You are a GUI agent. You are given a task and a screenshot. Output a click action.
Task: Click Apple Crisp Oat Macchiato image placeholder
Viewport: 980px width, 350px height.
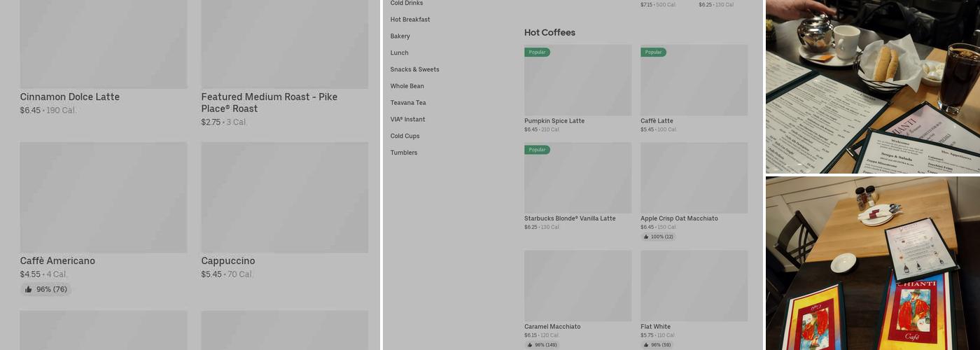tap(694, 178)
